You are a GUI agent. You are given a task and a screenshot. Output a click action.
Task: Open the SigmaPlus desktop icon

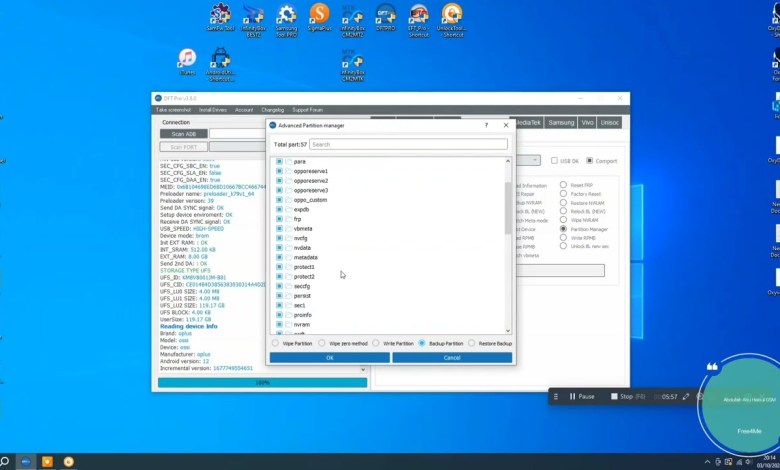[319, 17]
